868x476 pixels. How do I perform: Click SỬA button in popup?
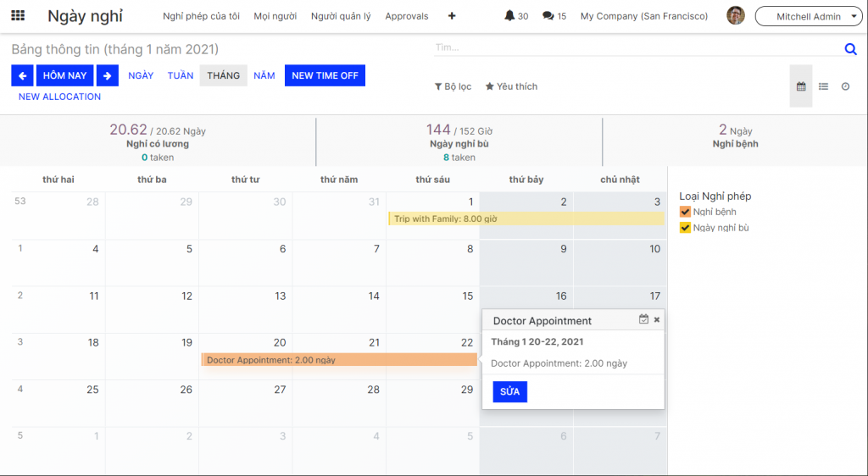[x=509, y=391]
